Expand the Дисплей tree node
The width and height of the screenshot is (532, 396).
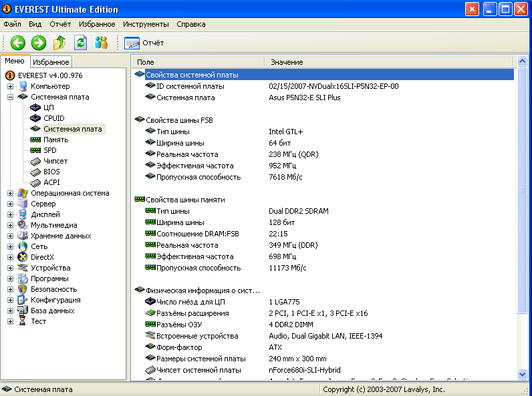[x=10, y=214]
